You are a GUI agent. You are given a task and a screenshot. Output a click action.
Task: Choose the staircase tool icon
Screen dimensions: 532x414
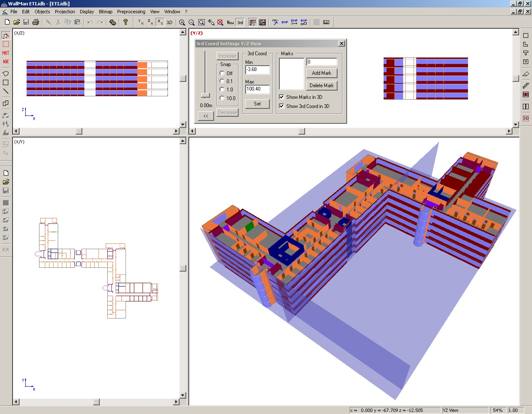point(526,86)
